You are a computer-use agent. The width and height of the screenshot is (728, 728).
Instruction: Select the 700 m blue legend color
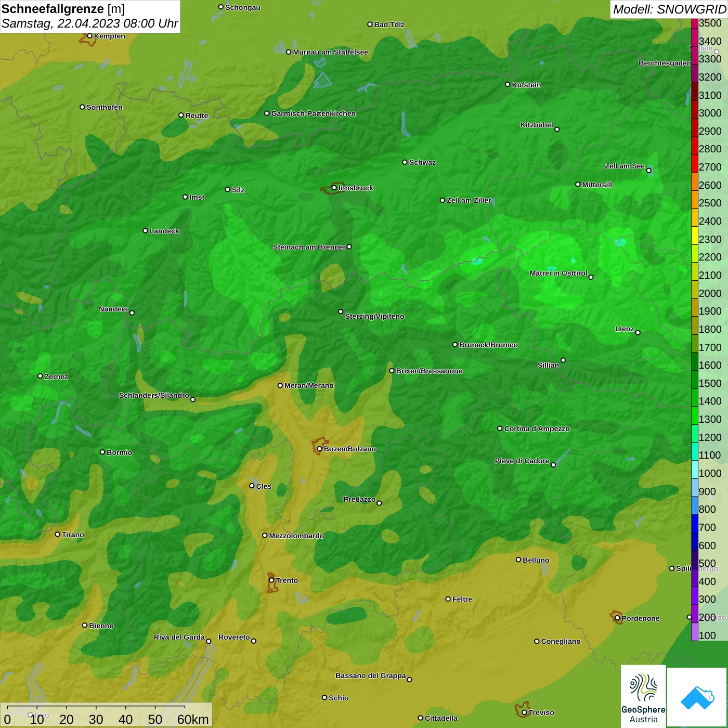pyautogui.click(x=695, y=524)
